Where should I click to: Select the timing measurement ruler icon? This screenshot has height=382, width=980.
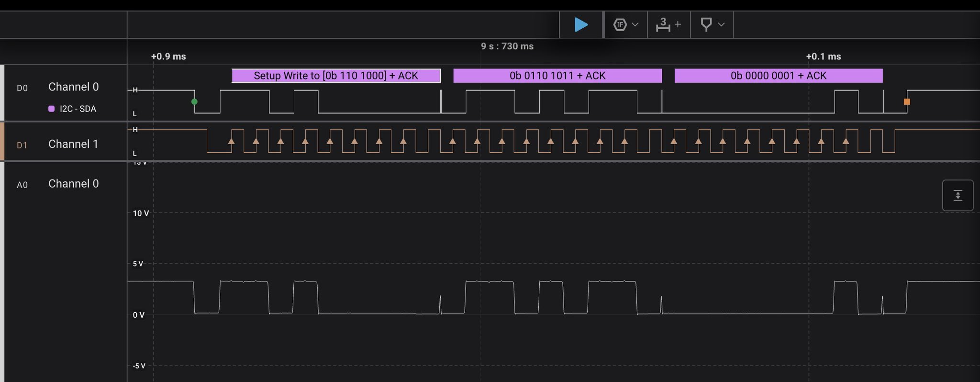(x=663, y=24)
